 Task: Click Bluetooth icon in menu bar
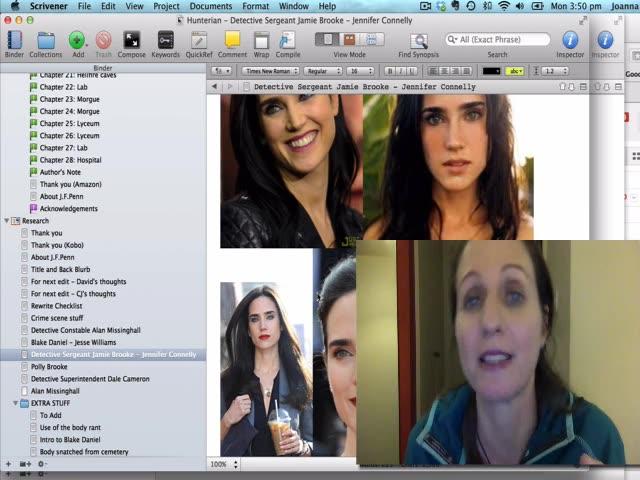coord(487,6)
